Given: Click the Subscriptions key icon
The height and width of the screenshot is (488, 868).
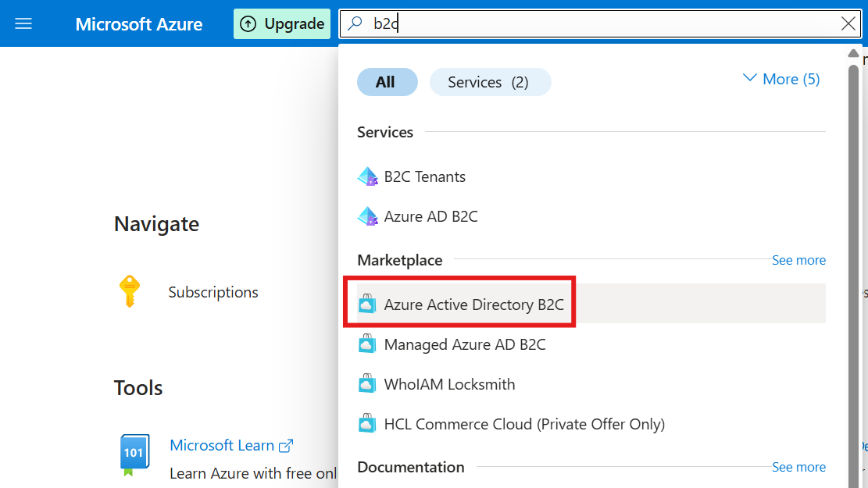Looking at the screenshot, I should point(130,291).
